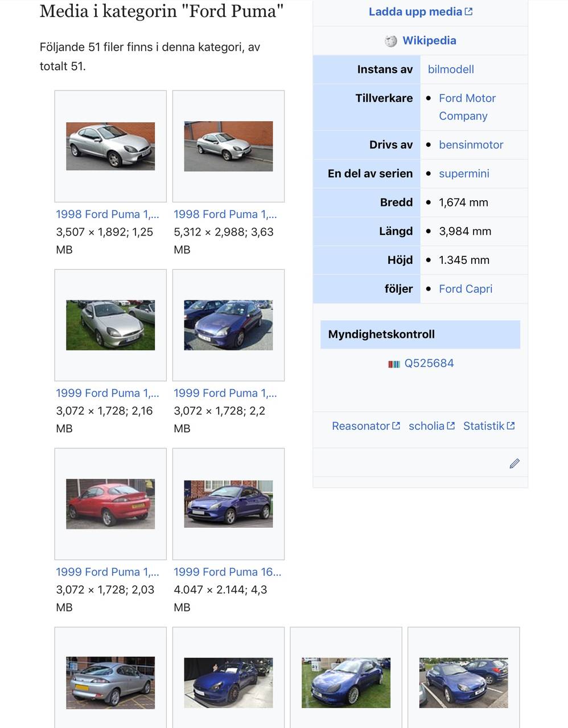The width and height of the screenshot is (568, 728).
Task: Click file link 1999 Ford Puma 1,... 2,16 MB
Action: 108,393
